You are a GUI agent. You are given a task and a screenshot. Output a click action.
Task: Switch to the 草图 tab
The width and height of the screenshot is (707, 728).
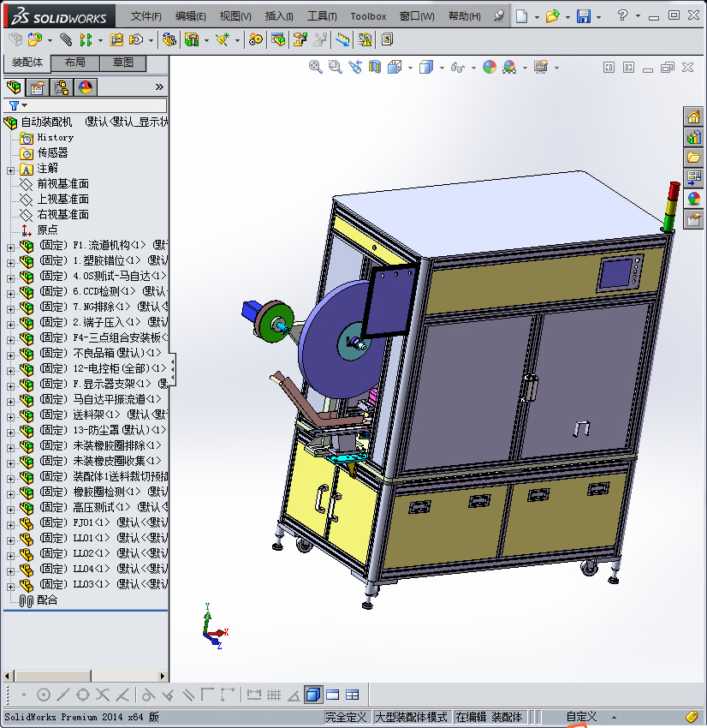click(123, 63)
